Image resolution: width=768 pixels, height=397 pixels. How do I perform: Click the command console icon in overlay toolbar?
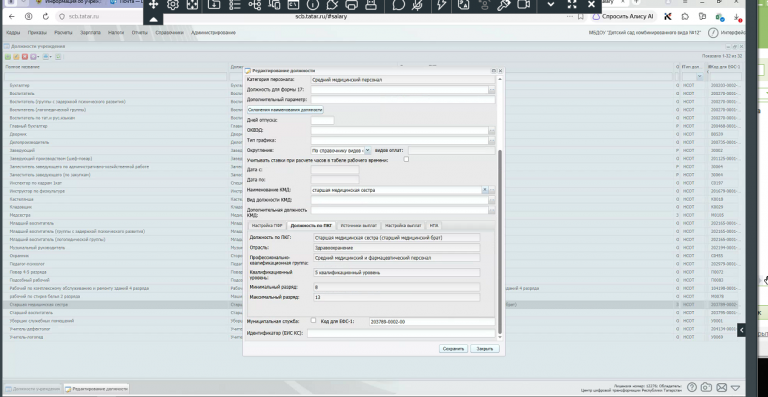tap(292, 5)
